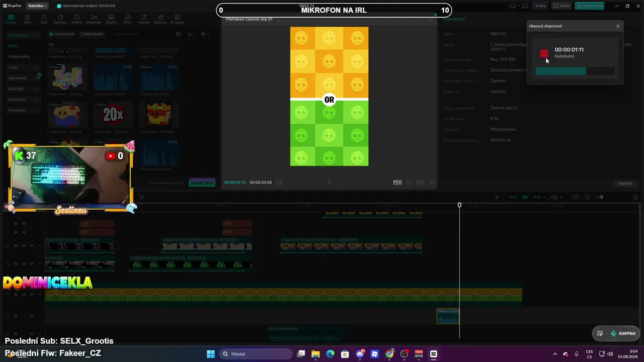Switch to the Zvuk audio tab
The width and height of the screenshot is (644, 362).
(27, 19)
